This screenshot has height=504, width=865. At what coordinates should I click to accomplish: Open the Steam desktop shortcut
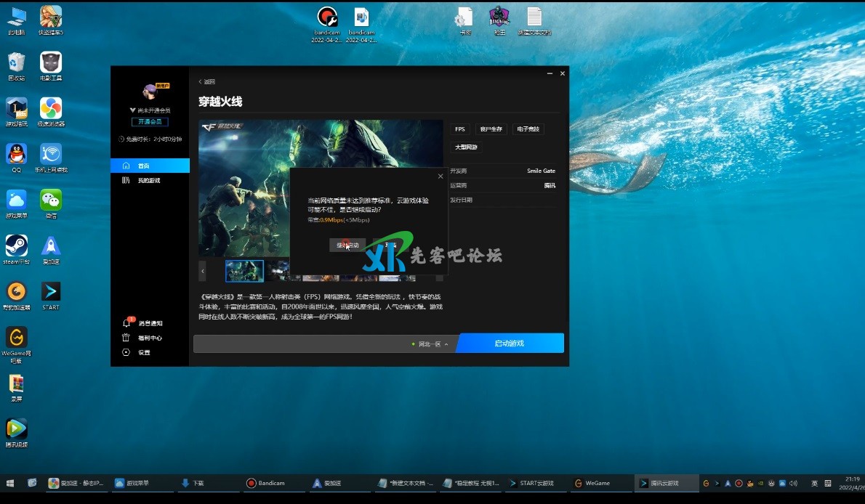[x=16, y=245]
